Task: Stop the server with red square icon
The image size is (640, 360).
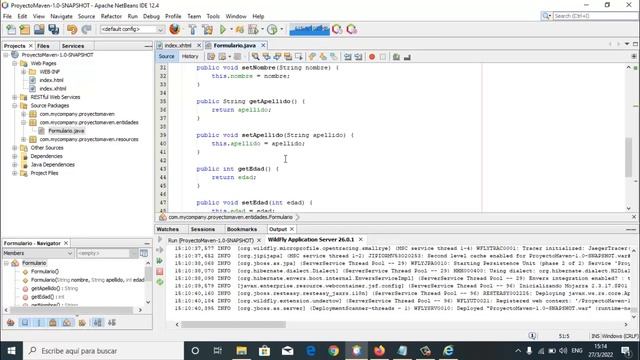Action: [x=160, y=271]
